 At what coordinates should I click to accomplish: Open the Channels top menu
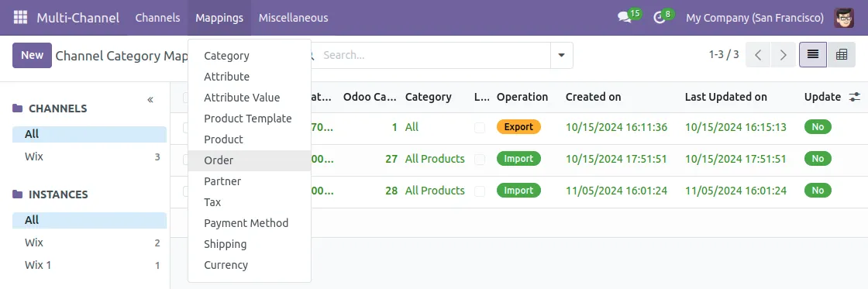pyautogui.click(x=158, y=18)
